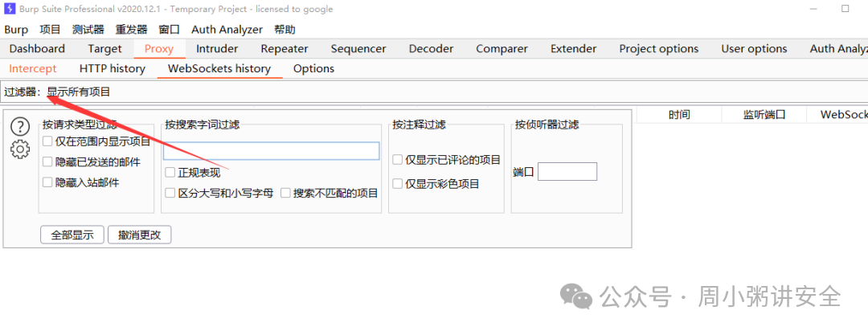This screenshot has height=331, width=868.
Task: Switch to the Comparer tab
Action: 502,49
